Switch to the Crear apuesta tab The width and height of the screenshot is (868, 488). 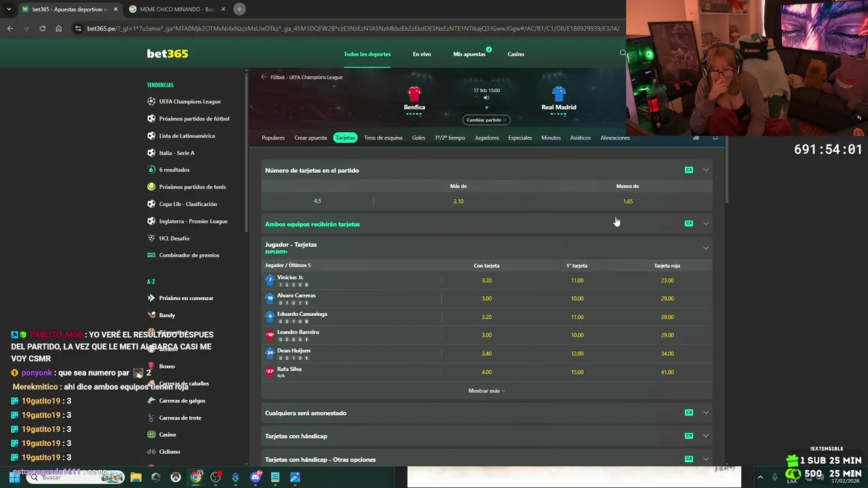pos(311,138)
